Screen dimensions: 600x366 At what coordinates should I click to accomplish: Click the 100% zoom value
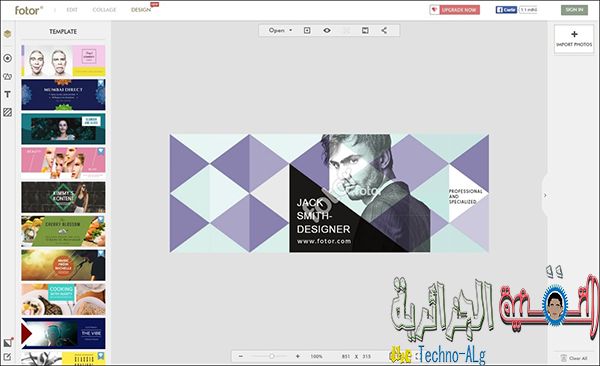click(x=316, y=356)
